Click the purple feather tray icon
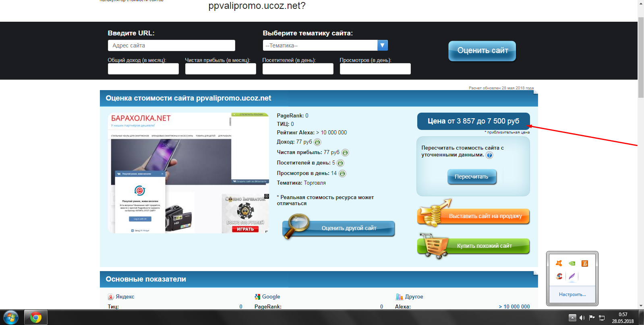 [572, 276]
